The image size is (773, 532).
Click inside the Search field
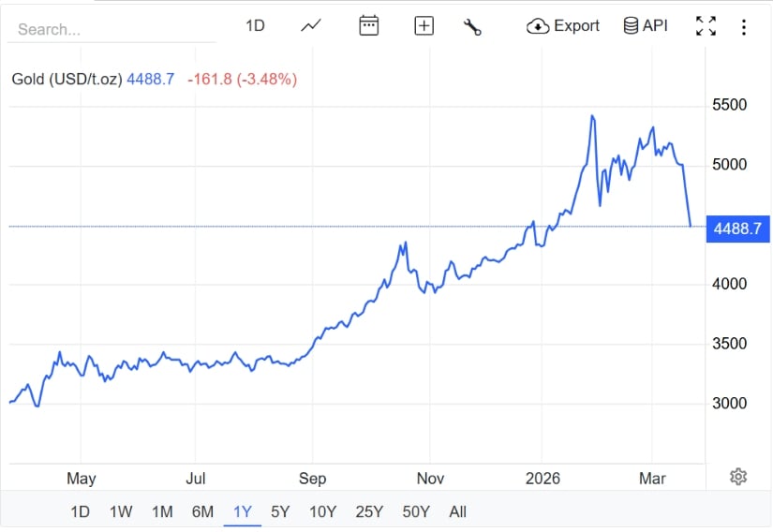112,29
